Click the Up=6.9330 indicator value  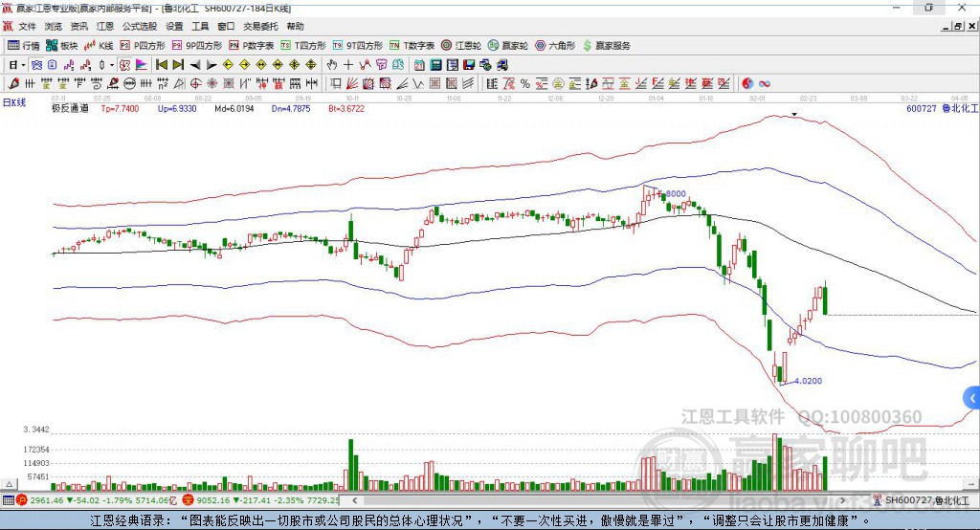pos(177,108)
